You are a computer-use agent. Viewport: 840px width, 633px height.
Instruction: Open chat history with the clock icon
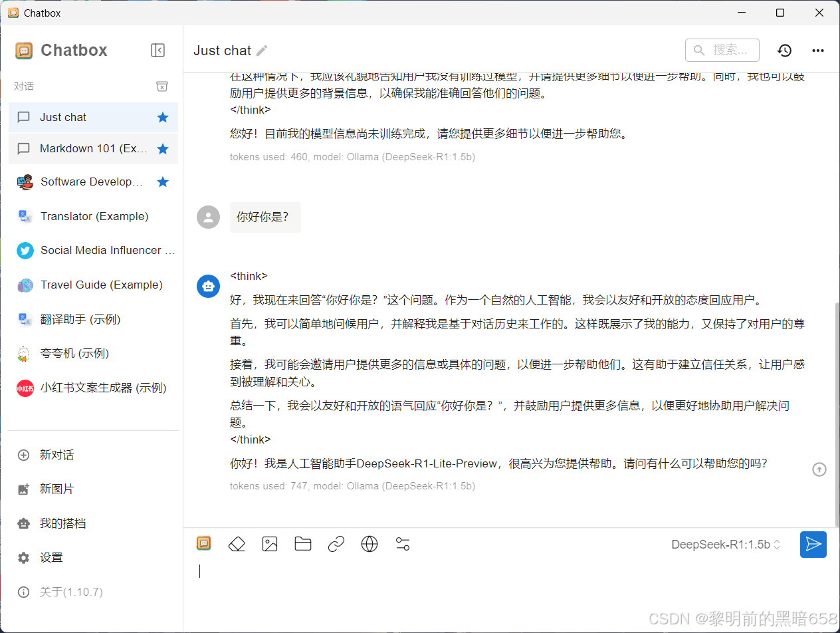[785, 51]
